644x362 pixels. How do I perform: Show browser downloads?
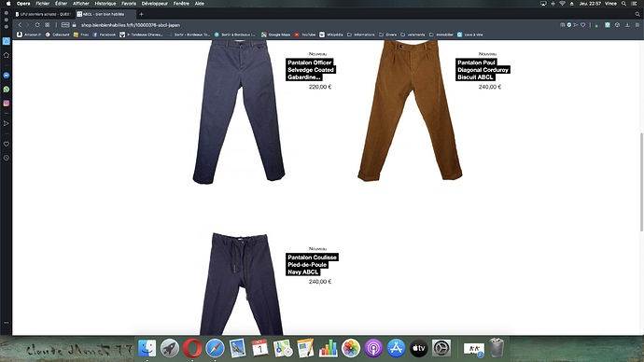tap(627, 25)
